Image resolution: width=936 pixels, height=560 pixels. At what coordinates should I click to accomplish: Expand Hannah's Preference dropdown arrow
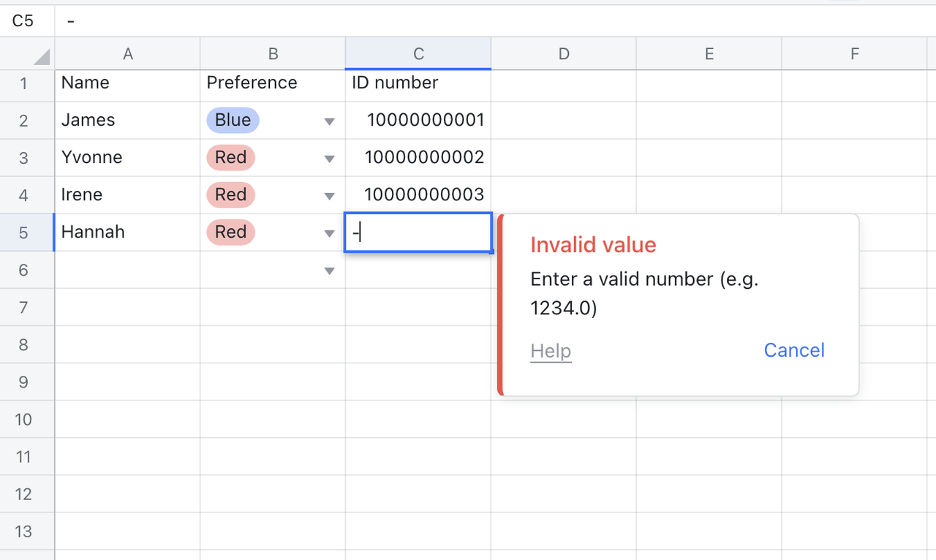pyautogui.click(x=329, y=233)
